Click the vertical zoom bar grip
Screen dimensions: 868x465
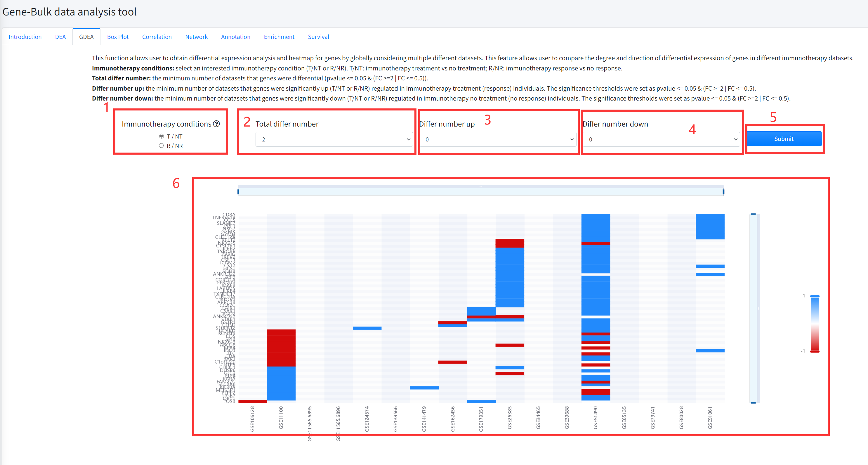pos(758,308)
